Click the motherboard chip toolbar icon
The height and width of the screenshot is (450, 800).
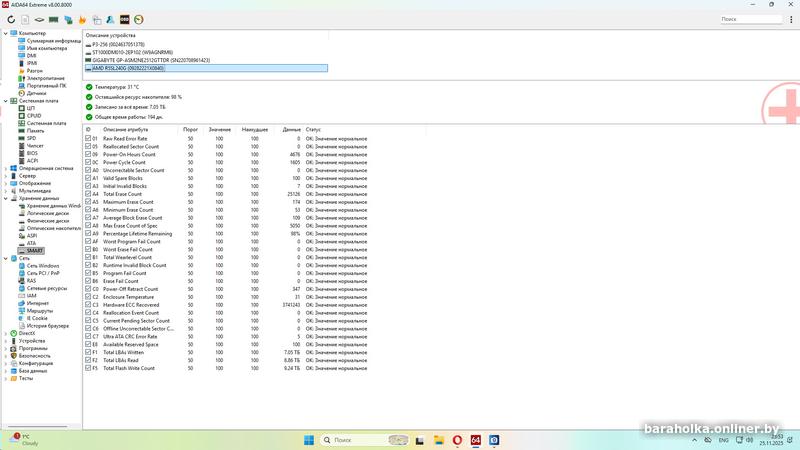[x=39, y=20]
